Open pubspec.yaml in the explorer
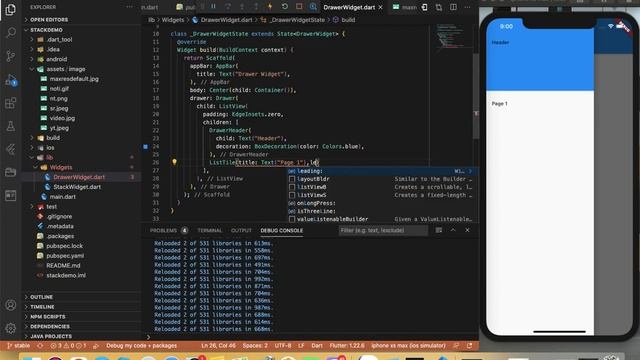The image size is (640, 360). click(65, 256)
